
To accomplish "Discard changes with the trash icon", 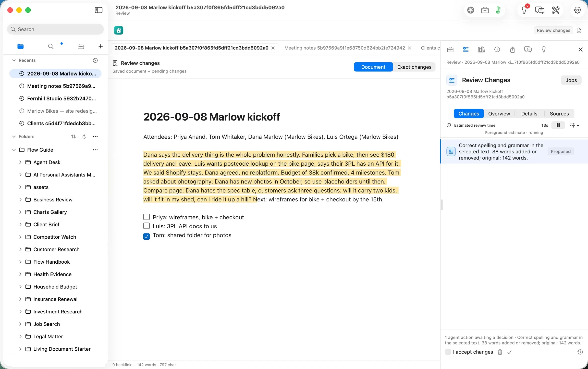I will click(500, 352).
